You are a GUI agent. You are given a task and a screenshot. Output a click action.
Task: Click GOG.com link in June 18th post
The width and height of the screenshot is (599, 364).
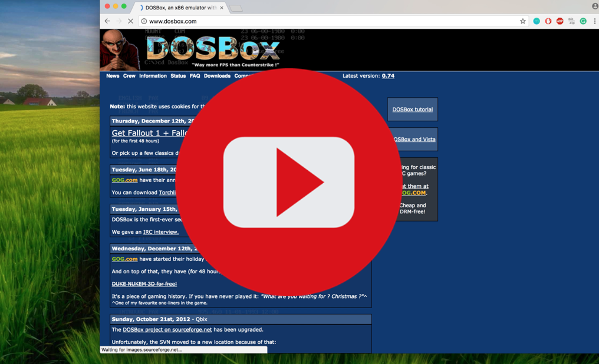124,180
